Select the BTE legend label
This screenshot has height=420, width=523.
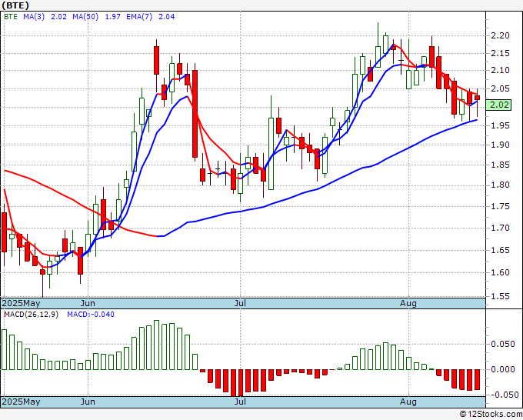10,17
